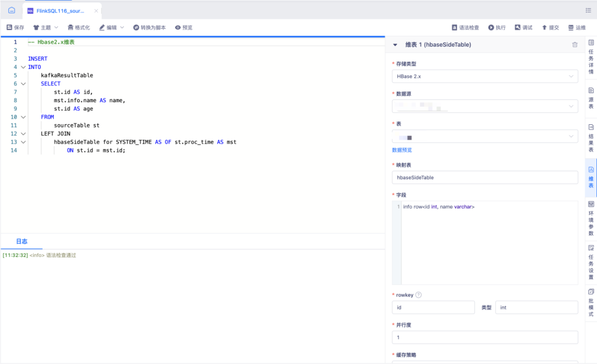Click line ON st.id = mst.id;
597x364 pixels.
[96, 151]
